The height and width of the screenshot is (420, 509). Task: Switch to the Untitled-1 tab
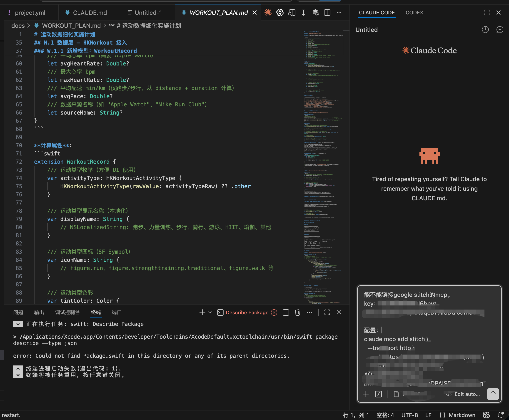[x=148, y=12]
